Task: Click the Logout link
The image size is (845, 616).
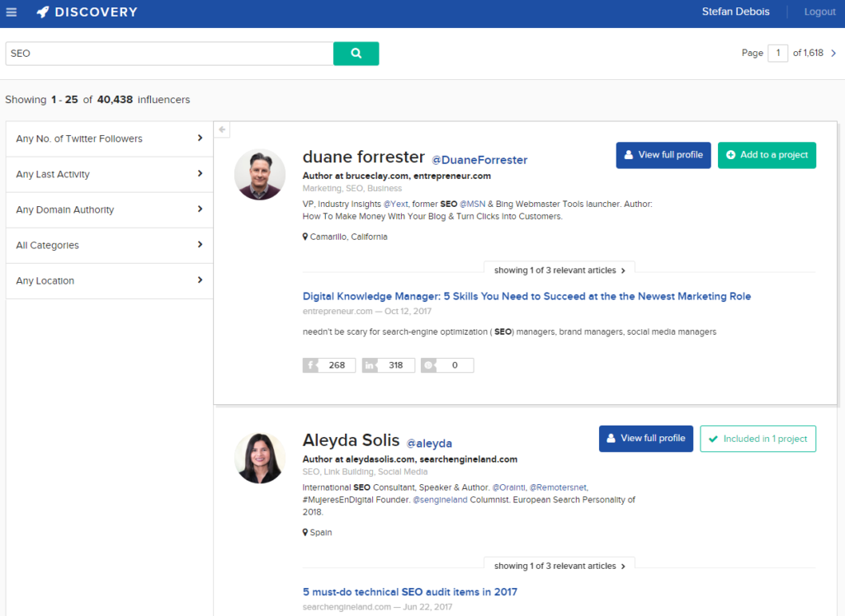Action: coord(819,12)
